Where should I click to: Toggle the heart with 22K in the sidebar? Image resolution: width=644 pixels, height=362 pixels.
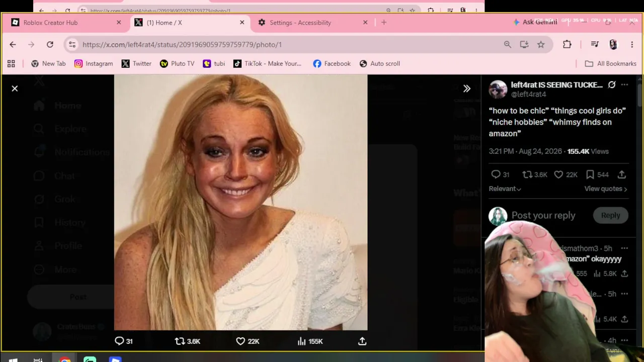tap(558, 174)
